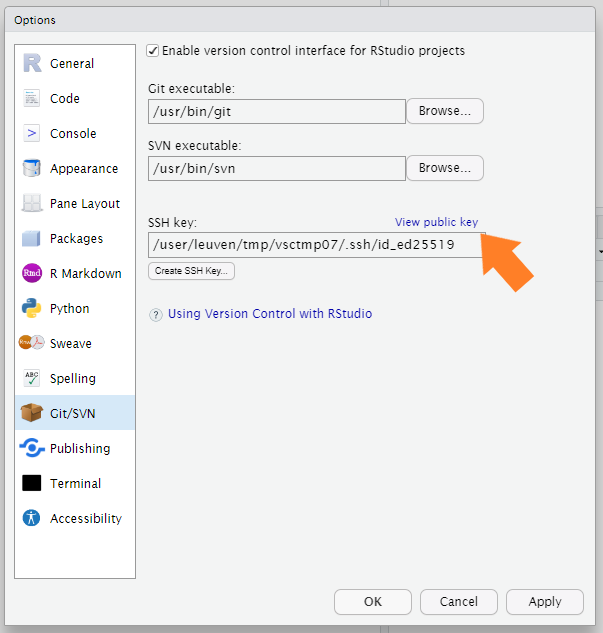The width and height of the screenshot is (603, 633).
Task: Select the Code document icon
Action: [32, 98]
